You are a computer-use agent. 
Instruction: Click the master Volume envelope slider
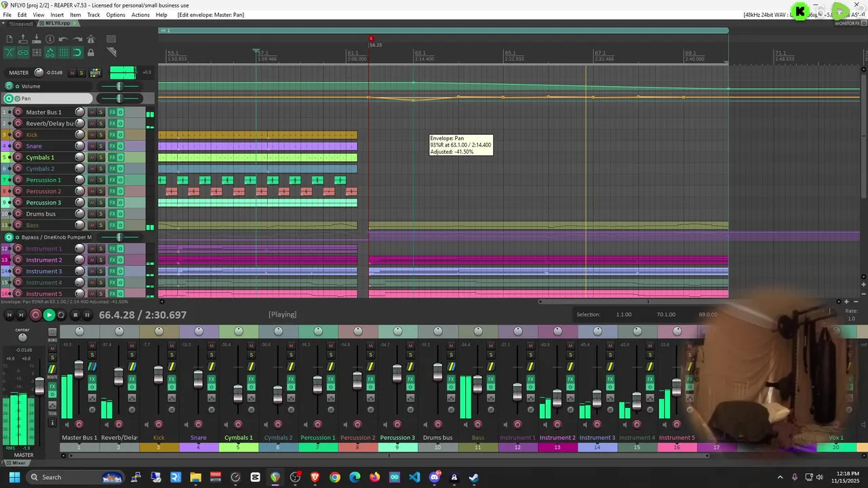pos(119,87)
